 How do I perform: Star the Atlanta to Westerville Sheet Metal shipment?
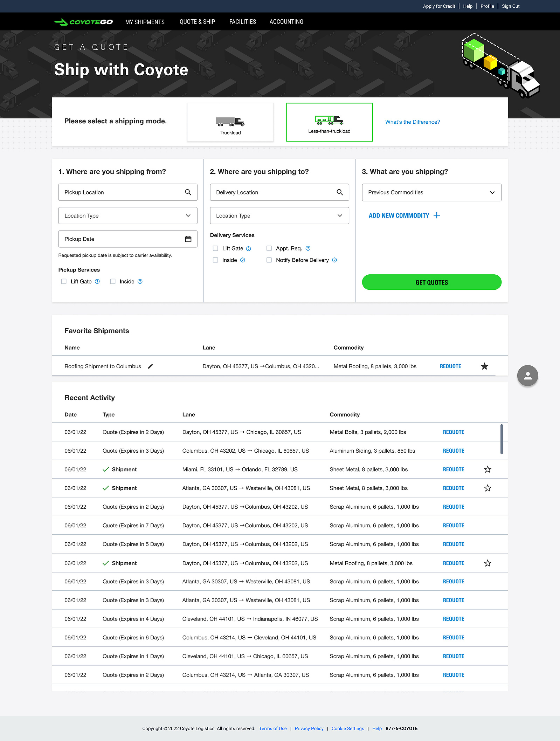point(488,488)
